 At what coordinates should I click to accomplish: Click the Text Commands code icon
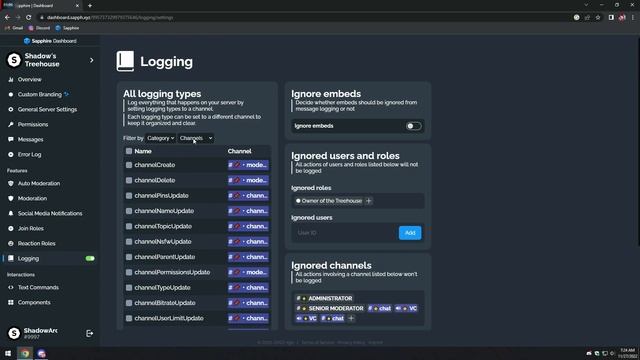pos(11,287)
